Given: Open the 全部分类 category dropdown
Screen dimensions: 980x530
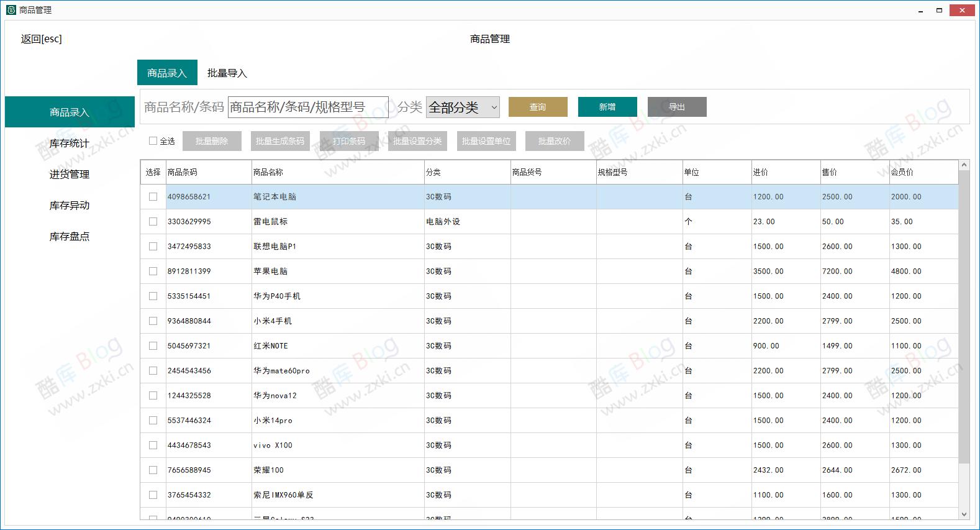Looking at the screenshot, I should click(463, 107).
